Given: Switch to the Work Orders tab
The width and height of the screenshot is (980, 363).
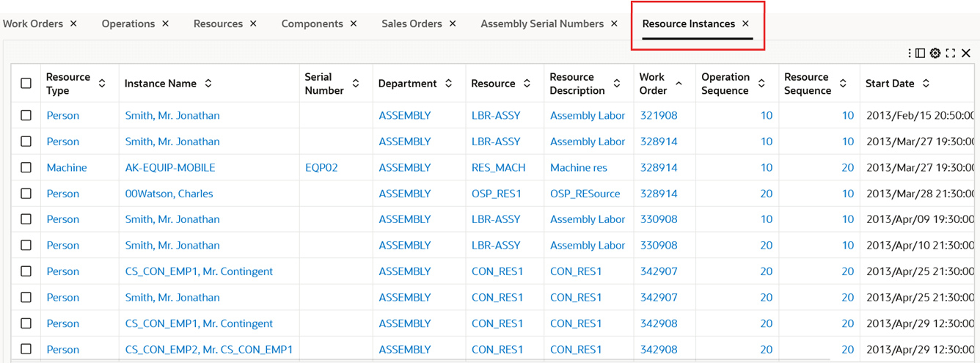Looking at the screenshot, I should 33,23.
